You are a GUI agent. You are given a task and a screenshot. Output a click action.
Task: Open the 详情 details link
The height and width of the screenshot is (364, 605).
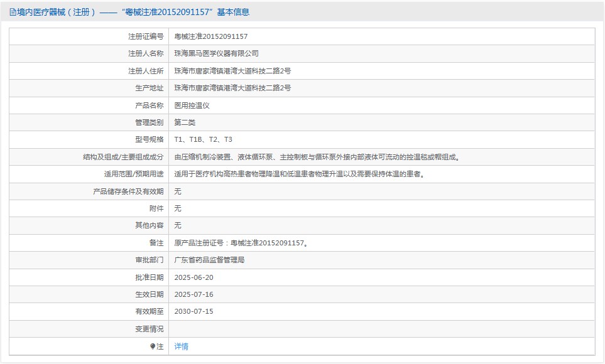[181, 346]
